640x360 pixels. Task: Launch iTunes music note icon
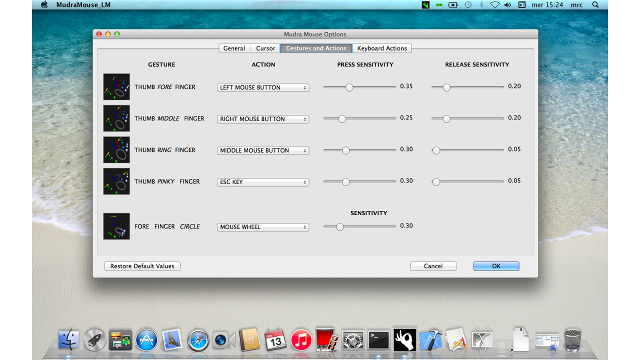pos(301,340)
